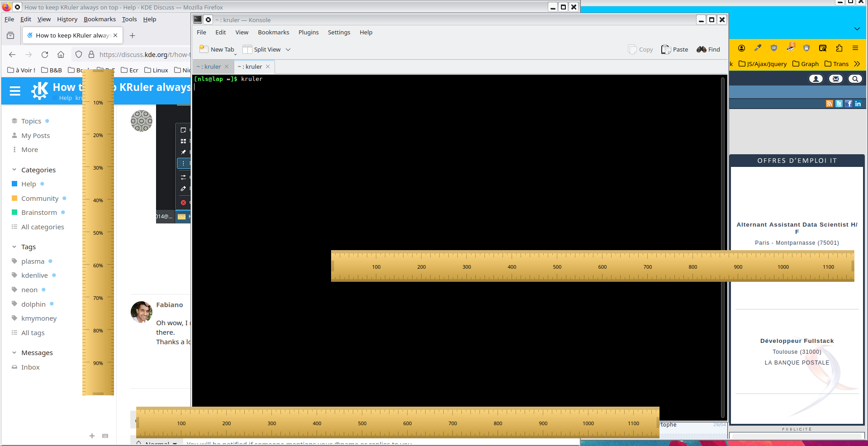Click the Privacy Badger extension icon

coord(790,47)
